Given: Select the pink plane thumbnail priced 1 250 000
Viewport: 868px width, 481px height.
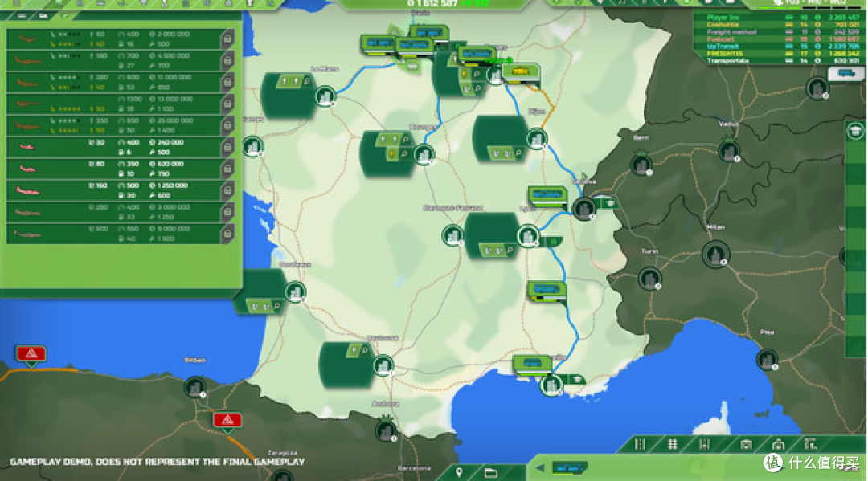Looking at the screenshot, I should (27, 191).
